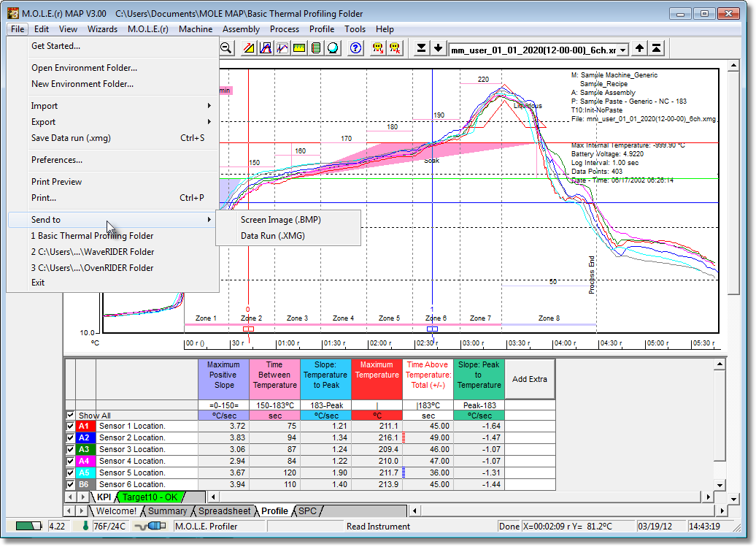Uncheck the A2 Sensor 2 checkbox
This screenshot has width=756, height=547.
coord(70,437)
